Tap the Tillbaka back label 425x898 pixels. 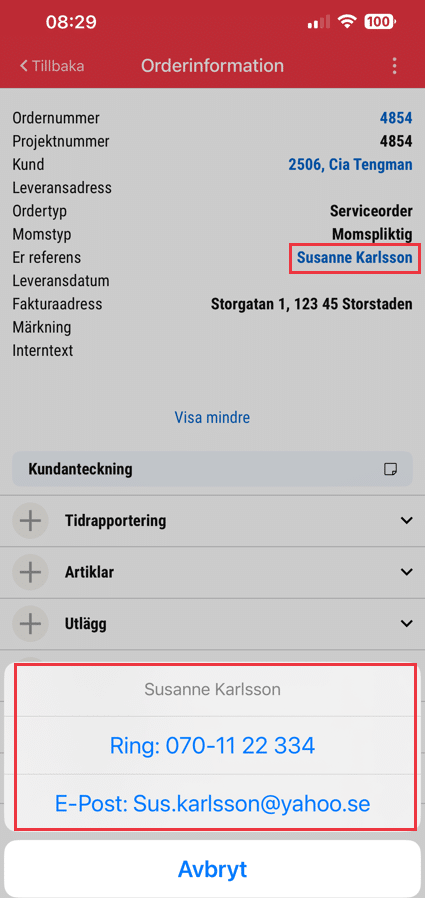(x=58, y=66)
